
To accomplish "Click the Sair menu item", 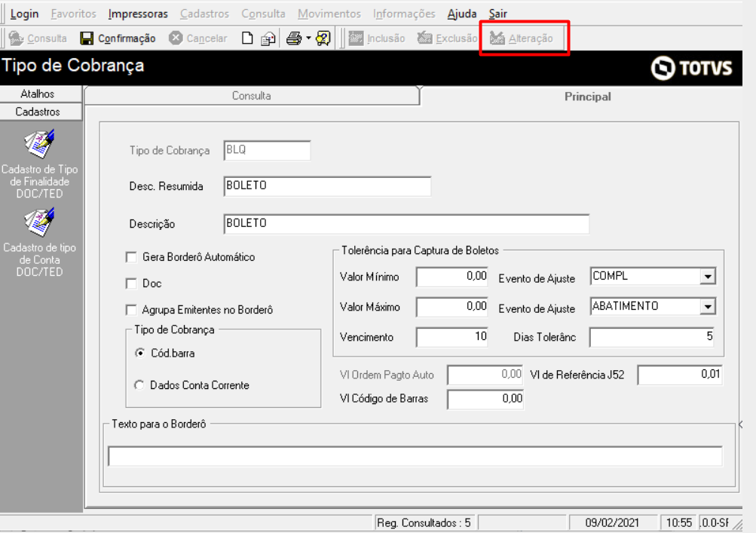I will click(x=497, y=14).
